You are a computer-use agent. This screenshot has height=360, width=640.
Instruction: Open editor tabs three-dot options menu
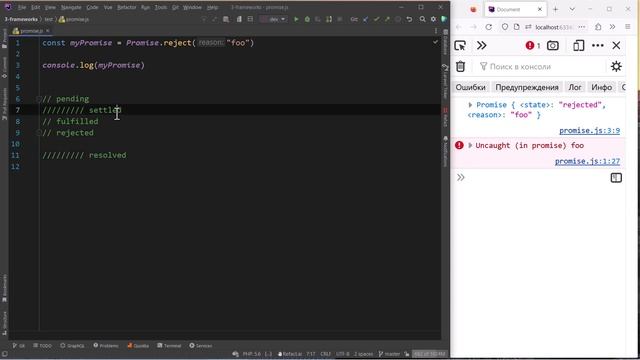point(436,31)
